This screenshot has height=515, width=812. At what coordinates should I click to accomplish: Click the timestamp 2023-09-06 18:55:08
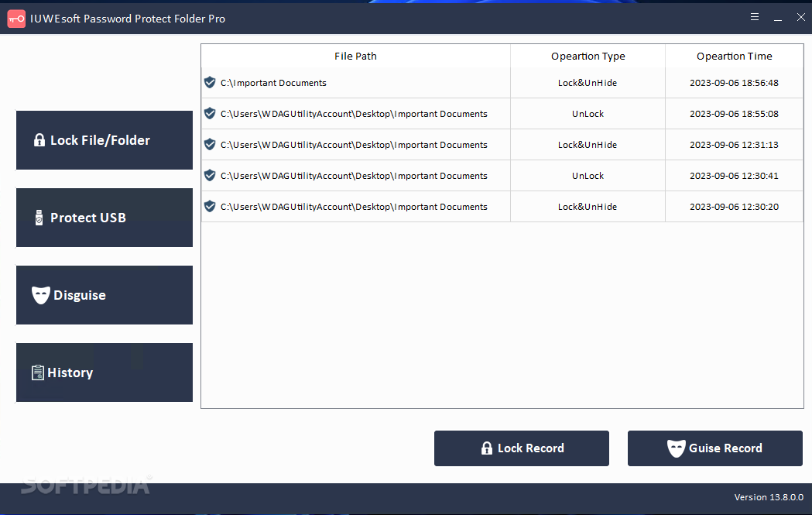coord(734,114)
